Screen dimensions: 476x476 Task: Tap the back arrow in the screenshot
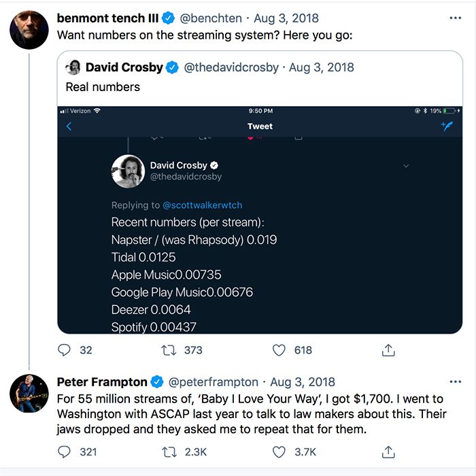(x=69, y=126)
